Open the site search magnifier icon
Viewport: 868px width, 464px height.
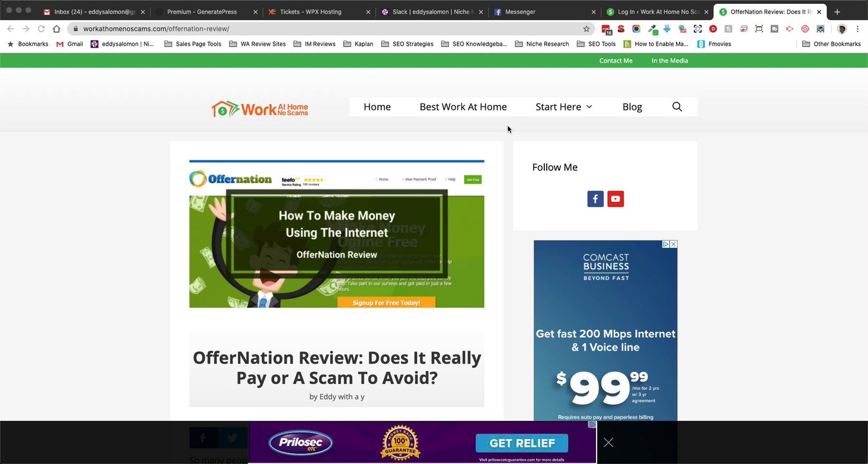tap(677, 107)
